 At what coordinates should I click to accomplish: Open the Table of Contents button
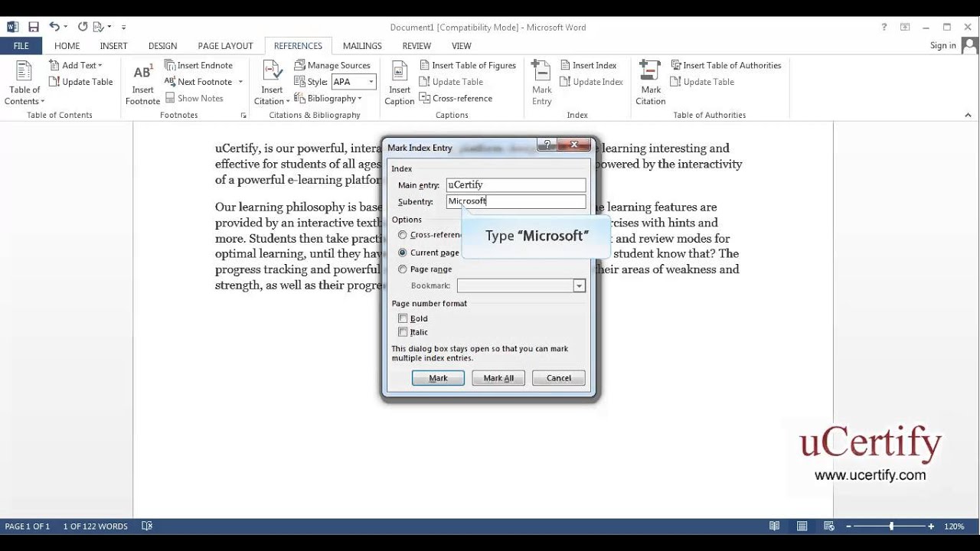(24, 83)
